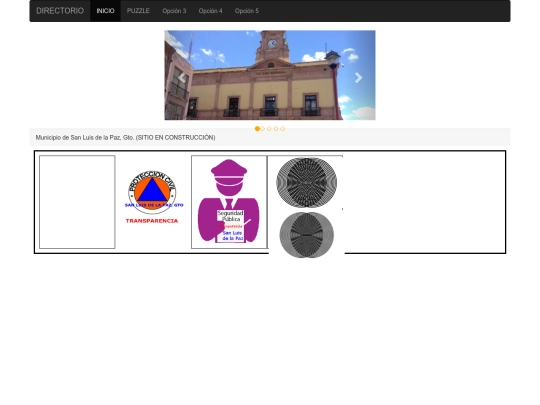Click the empty first tile box
The width and height of the screenshot is (540, 405).
[x=77, y=202]
